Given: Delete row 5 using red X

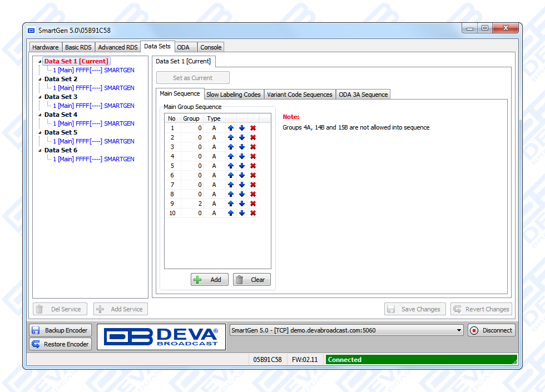Looking at the screenshot, I should (253, 166).
